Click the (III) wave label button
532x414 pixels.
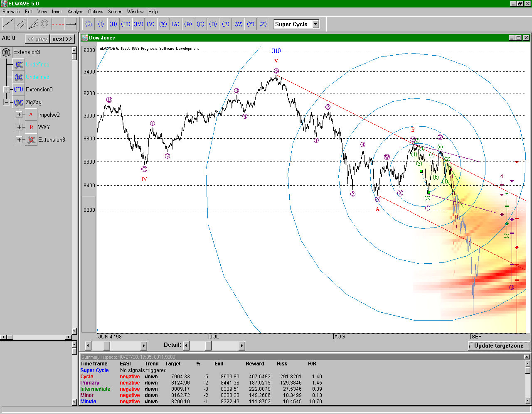tap(126, 24)
